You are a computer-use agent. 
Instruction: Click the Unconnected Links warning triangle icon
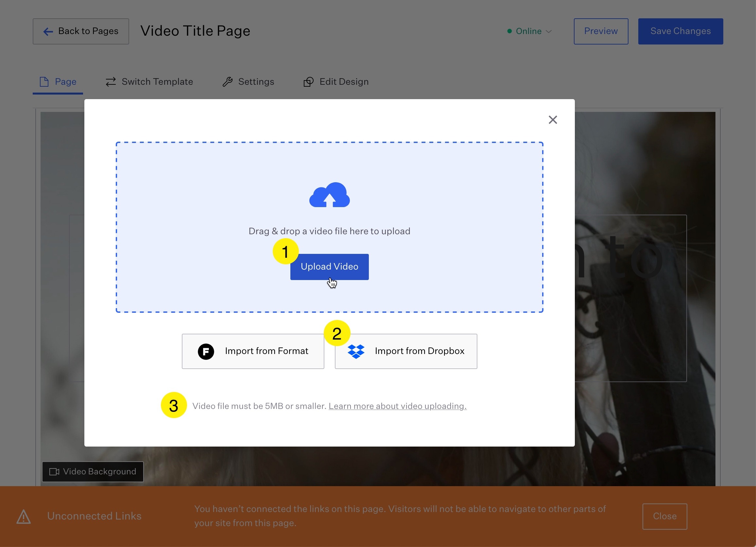coord(24,516)
